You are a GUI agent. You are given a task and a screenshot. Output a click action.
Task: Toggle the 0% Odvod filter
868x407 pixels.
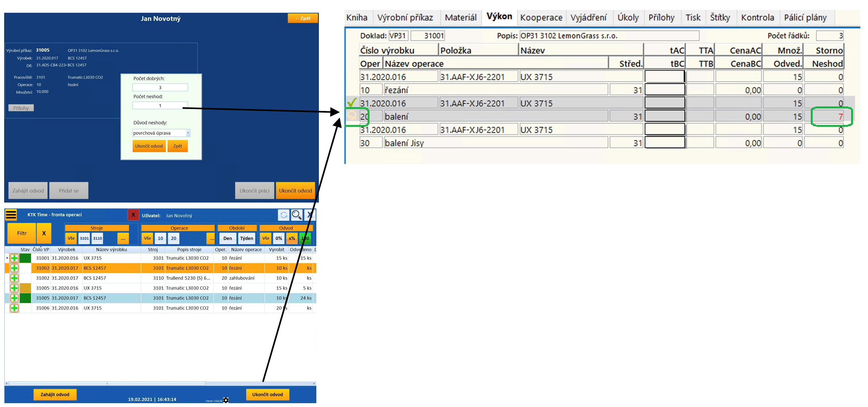[279, 238]
